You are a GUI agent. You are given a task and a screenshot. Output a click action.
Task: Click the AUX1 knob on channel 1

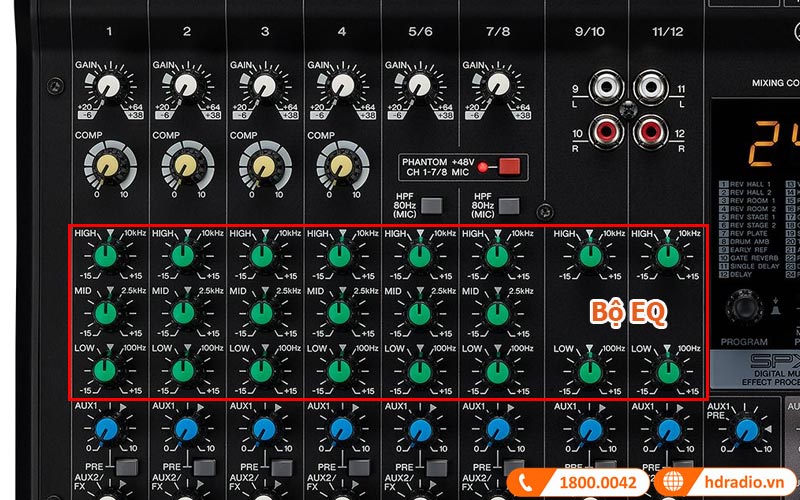point(107,430)
